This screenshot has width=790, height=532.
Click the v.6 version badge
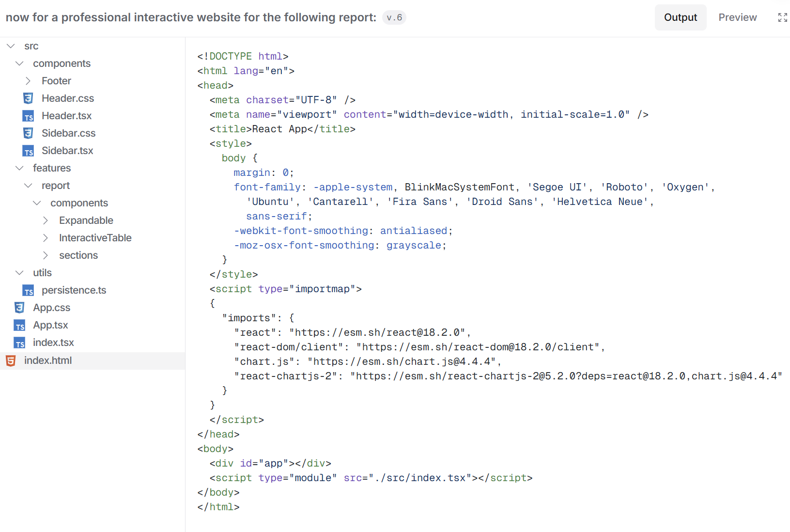pos(394,17)
